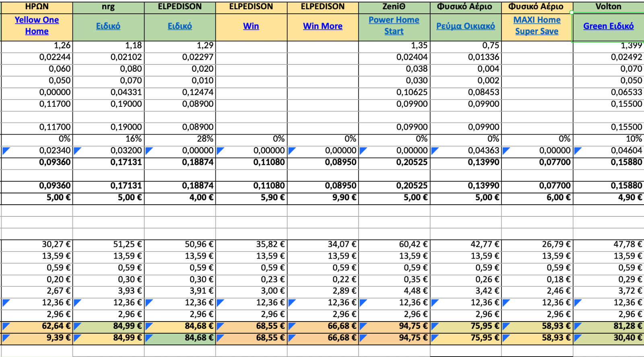The width and height of the screenshot is (644, 357).
Task: Click the 3,93 € cell
Action: coord(108,291)
